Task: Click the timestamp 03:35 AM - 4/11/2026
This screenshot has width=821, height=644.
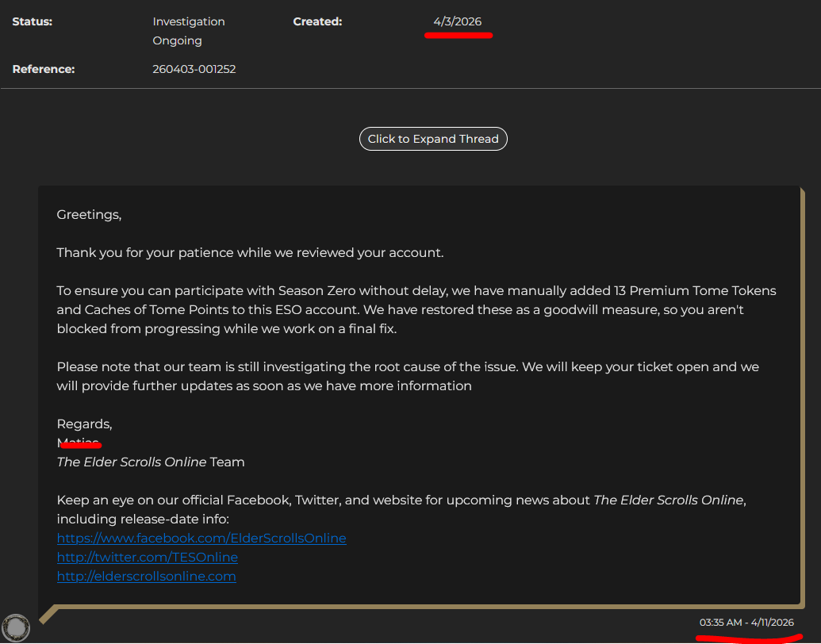Action: 746,623
